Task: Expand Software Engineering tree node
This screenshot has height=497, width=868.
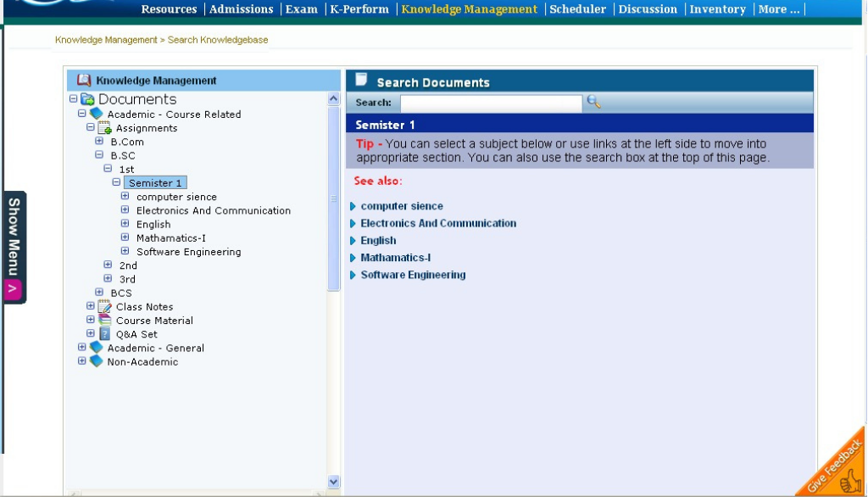Action: tap(125, 250)
